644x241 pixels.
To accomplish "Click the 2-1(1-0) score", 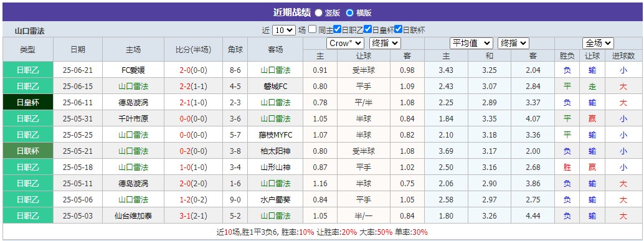I will coord(194,103).
